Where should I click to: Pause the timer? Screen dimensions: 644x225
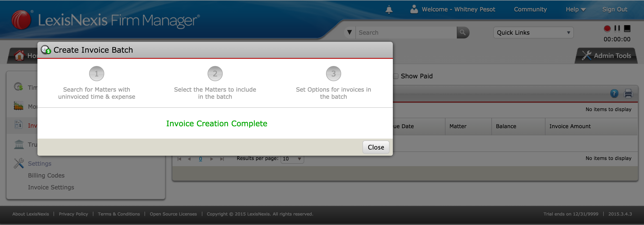617,28
